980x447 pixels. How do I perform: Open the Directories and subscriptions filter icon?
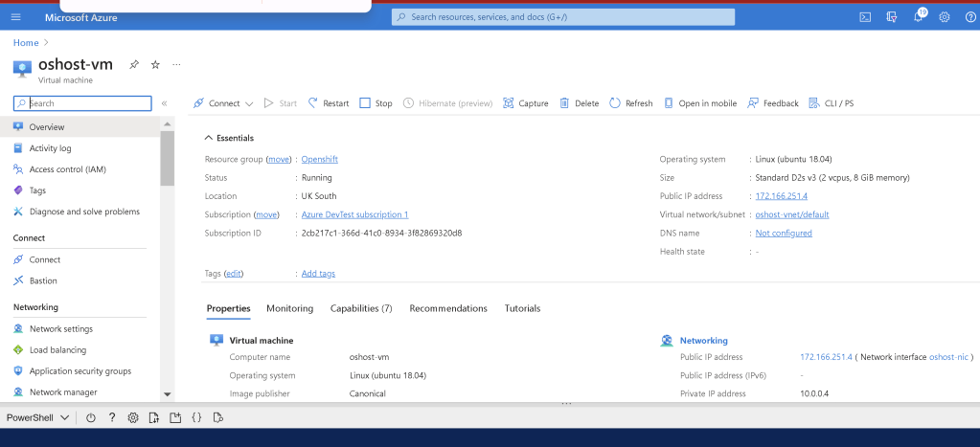[892, 17]
